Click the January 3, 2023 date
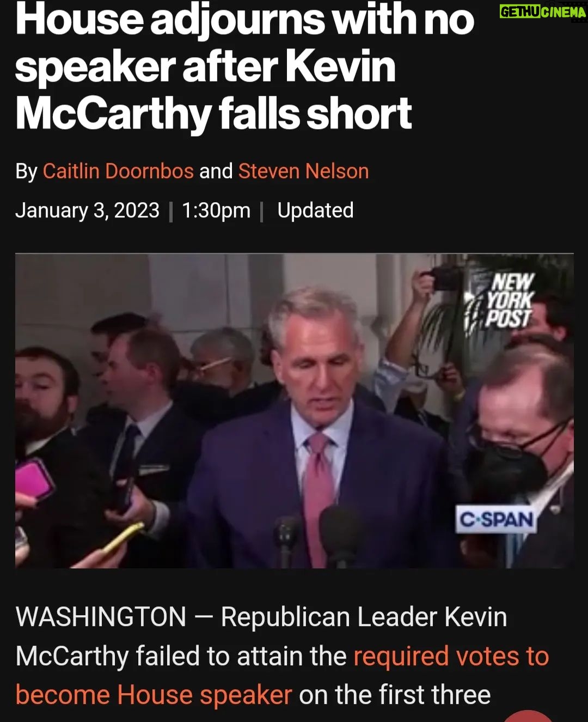Image resolution: width=588 pixels, height=722 pixels. pos(87,210)
